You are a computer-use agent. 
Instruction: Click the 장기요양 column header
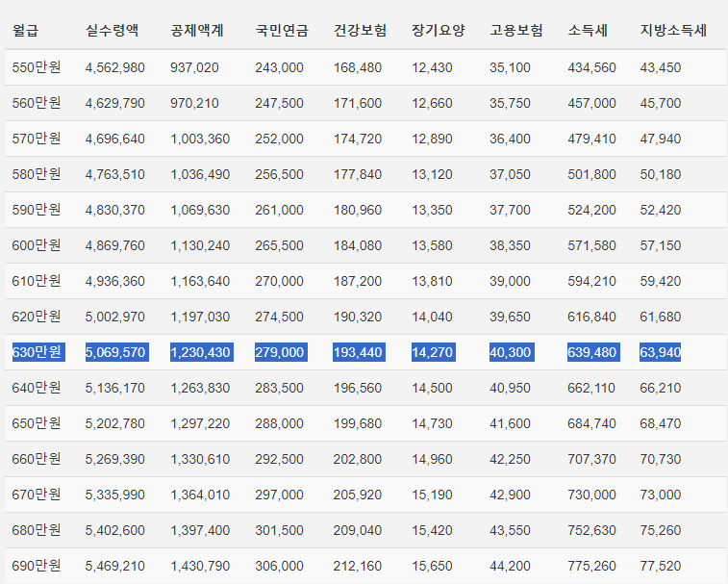click(x=439, y=31)
